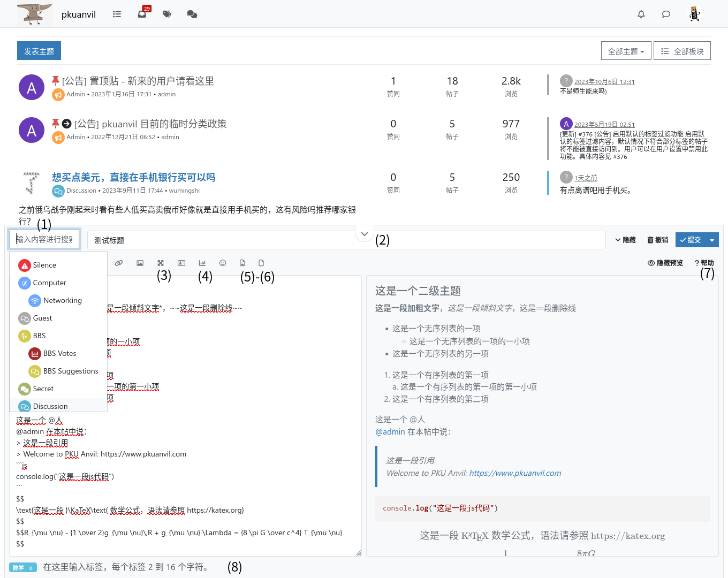This screenshot has height=578, width=728.
Task: Remove the 数学 tag with its x
Action: (31, 568)
